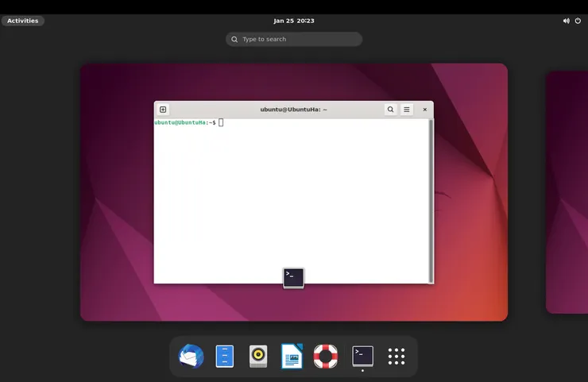Launch the Files manager from the dock
The height and width of the screenshot is (382, 588).
click(x=225, y=356)
